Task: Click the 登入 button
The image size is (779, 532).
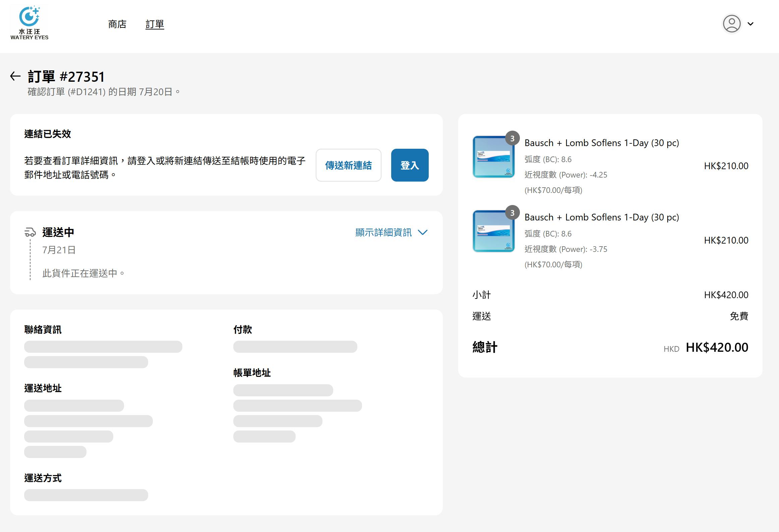Action: click(x=410, y=165)
